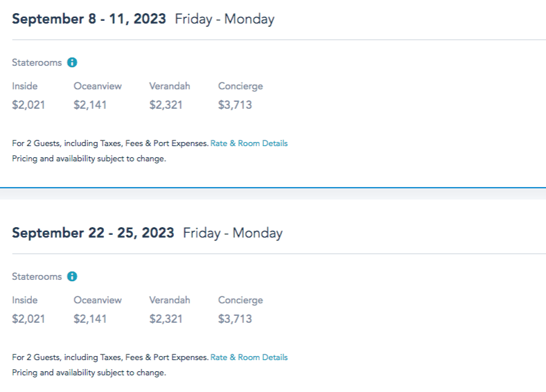546x392 pixels.
Task: Click the Verandah label under September 8 sailing
Action: [x=169, y=86]
